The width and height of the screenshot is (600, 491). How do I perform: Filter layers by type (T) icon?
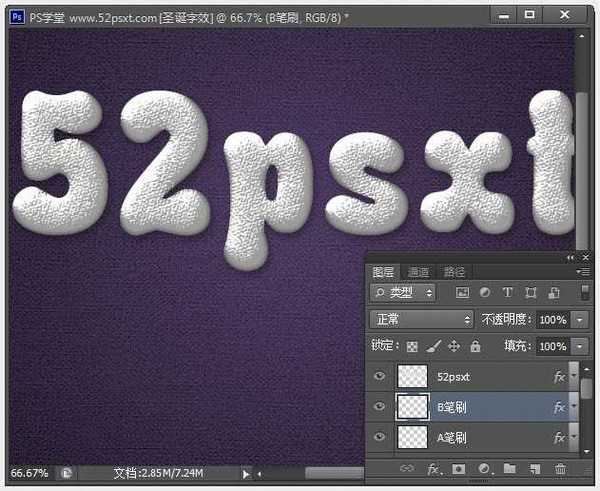(506, 293)
